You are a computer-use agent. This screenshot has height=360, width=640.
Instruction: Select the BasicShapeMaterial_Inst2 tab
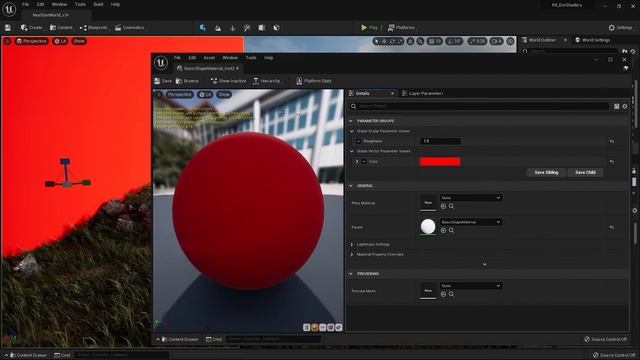pos(208,69)
